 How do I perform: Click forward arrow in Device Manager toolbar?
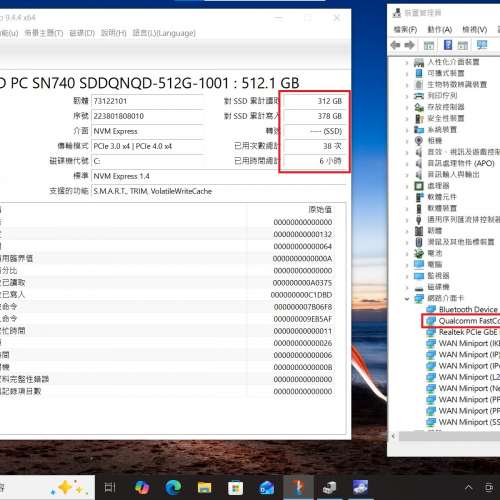coord(409,45)
